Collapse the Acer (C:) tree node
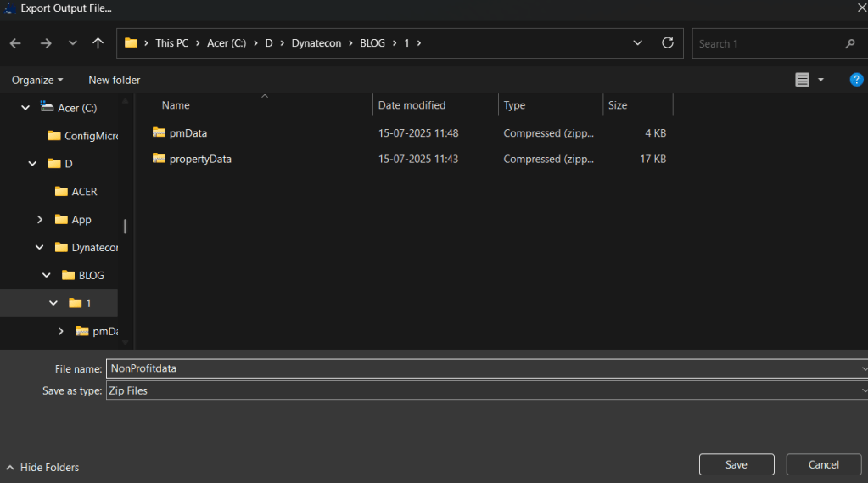868x483 pixels. (25, 108)
